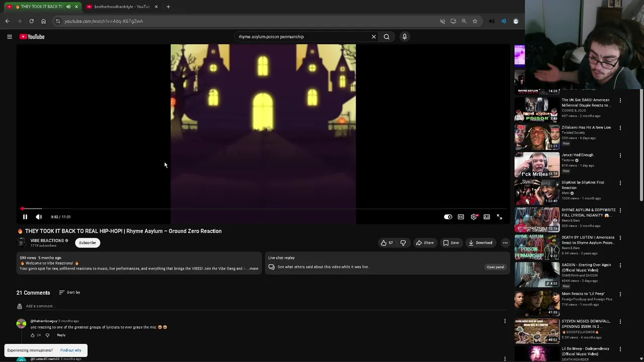This screenshot has width=644, height=362.
Task: Open the VIBE REACTIONS channel avatar
Action: click(x=22, y=242)
